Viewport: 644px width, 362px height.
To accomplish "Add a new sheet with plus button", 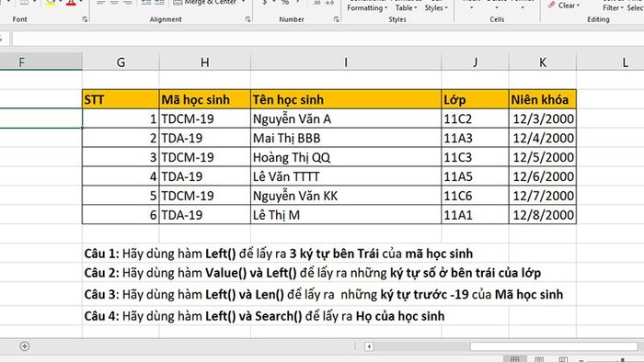I will click(x=24, y=346).
